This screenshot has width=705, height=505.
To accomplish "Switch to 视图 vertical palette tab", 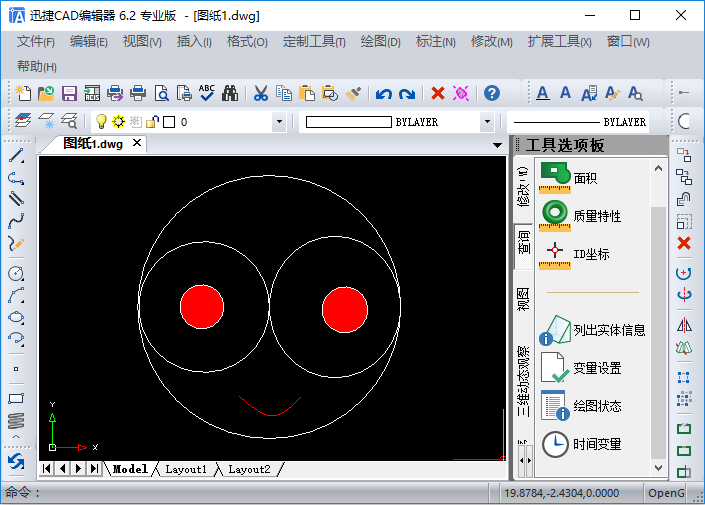I will click(523, 299).
